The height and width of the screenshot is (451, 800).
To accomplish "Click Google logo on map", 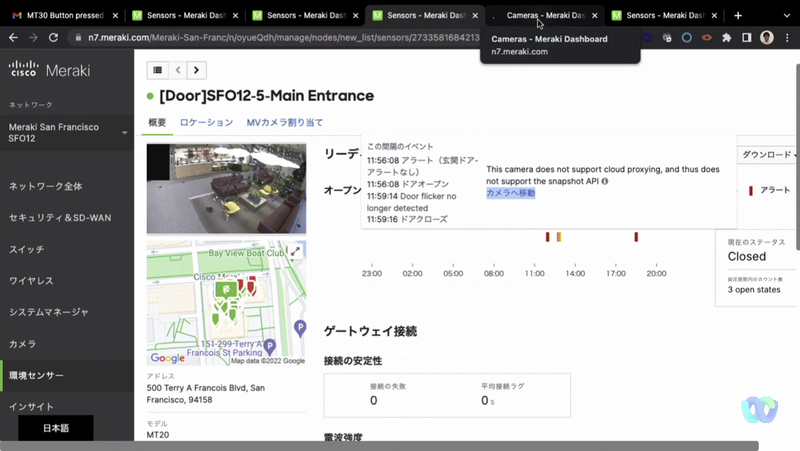I will point(167,358).
